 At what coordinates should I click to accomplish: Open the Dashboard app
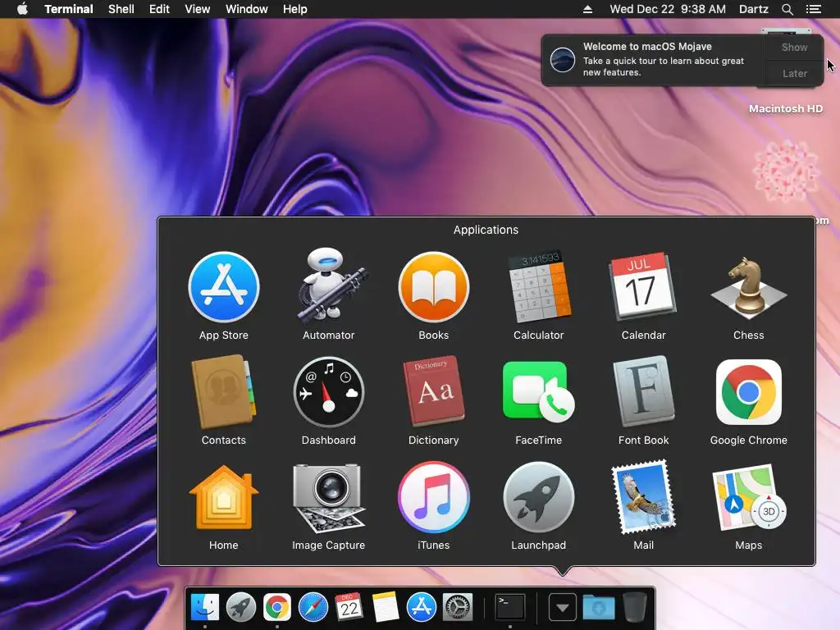click(328, 393)
